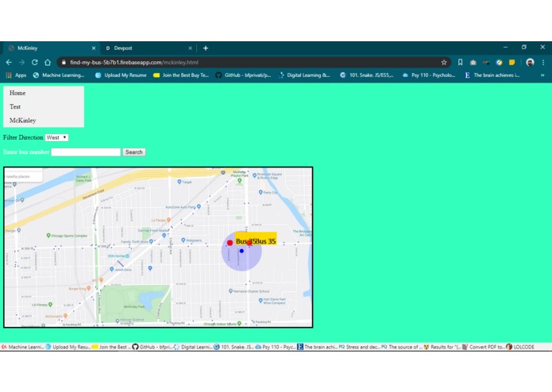Click the yellow Bus 35 label
This screenshot has width=552, height=392.
pos(256,239)
